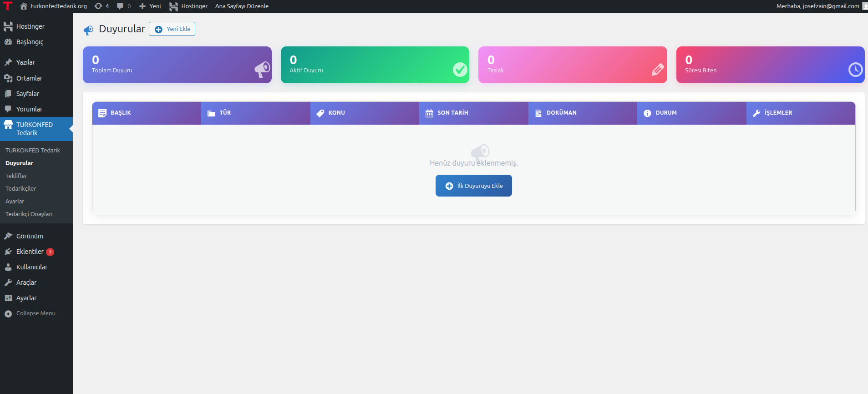868x394 pixels.
Task: Click the clock icon on Süresi Biten card
Action: [x=855, y=70]
